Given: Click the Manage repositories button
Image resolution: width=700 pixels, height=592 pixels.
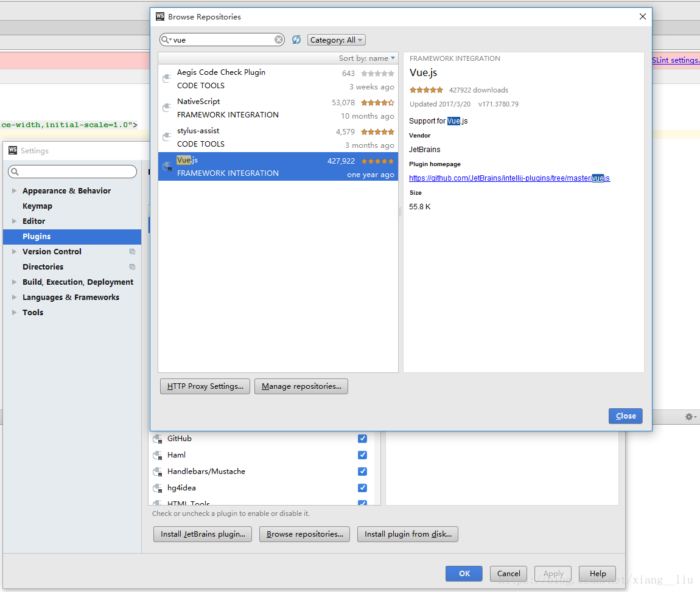Looking at the screenshot, I should 301,386.
